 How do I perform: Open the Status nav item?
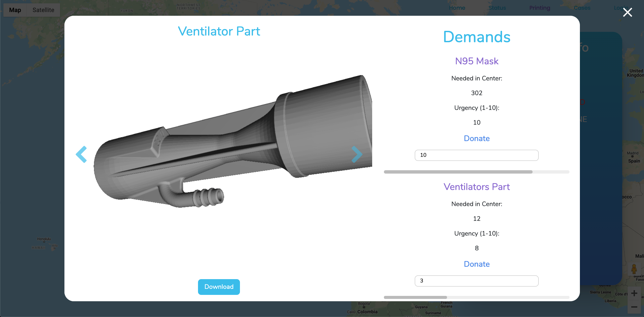point(497,8)
